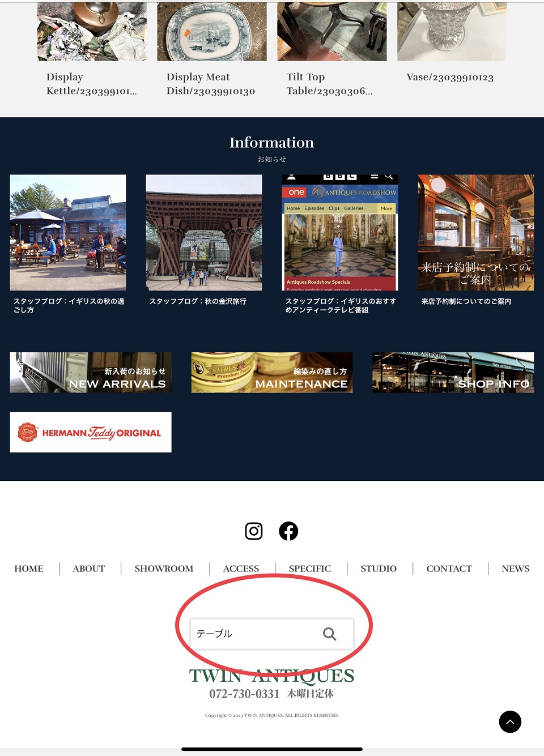Click the search magnifier icon
The height and width of the screenshot is (756, 544).
(x=329, y=634)
